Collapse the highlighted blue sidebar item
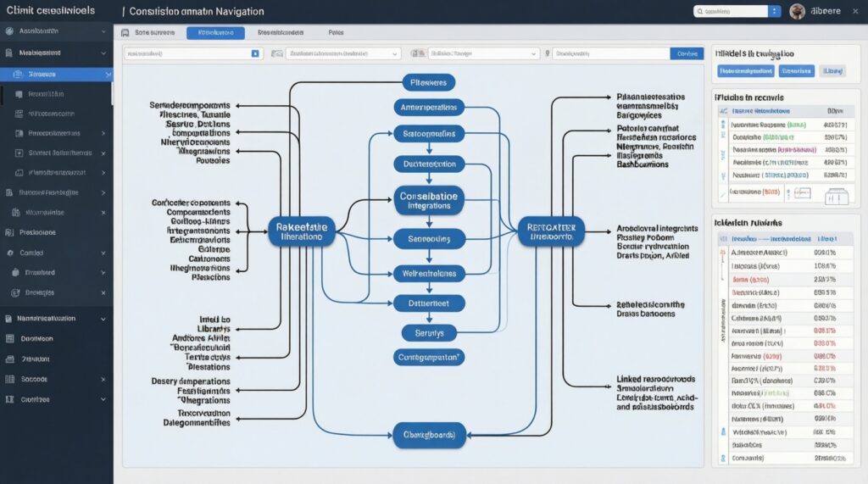Image resolution: width=868 pixels, height=484 pixels. click(x=108, y=75)
